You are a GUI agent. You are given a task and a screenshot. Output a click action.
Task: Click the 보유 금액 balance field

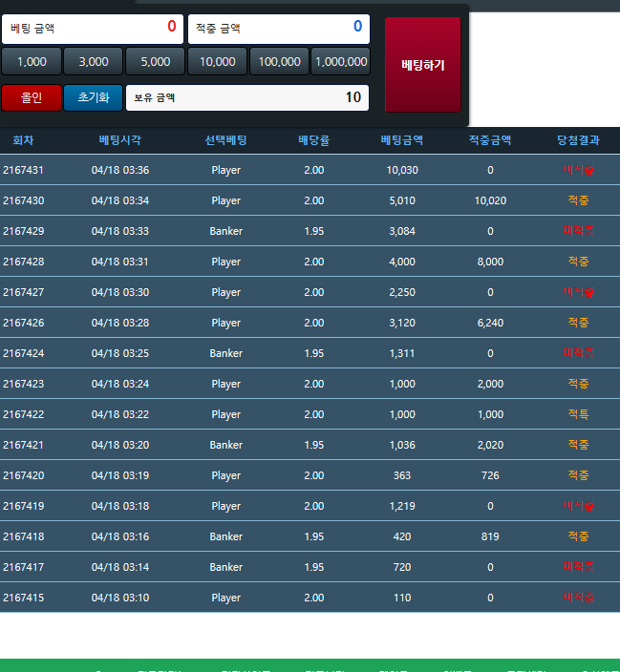click(247, 97)
